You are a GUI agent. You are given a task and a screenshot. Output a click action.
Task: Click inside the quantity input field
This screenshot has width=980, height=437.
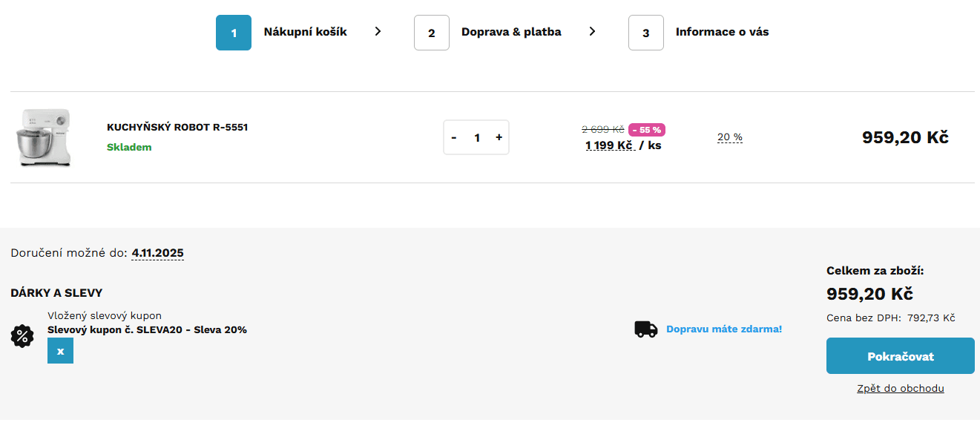[476, 137]
